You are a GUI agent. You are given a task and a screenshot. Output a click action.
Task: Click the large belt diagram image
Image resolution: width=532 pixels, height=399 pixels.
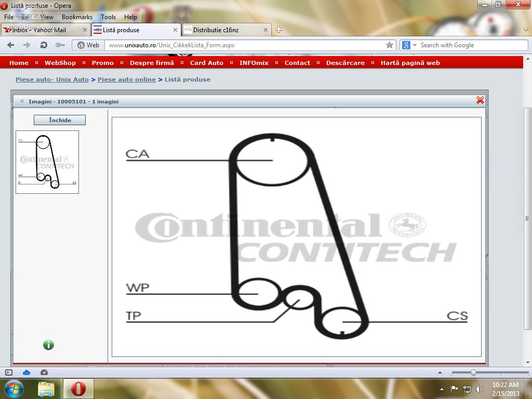[297, 237]
